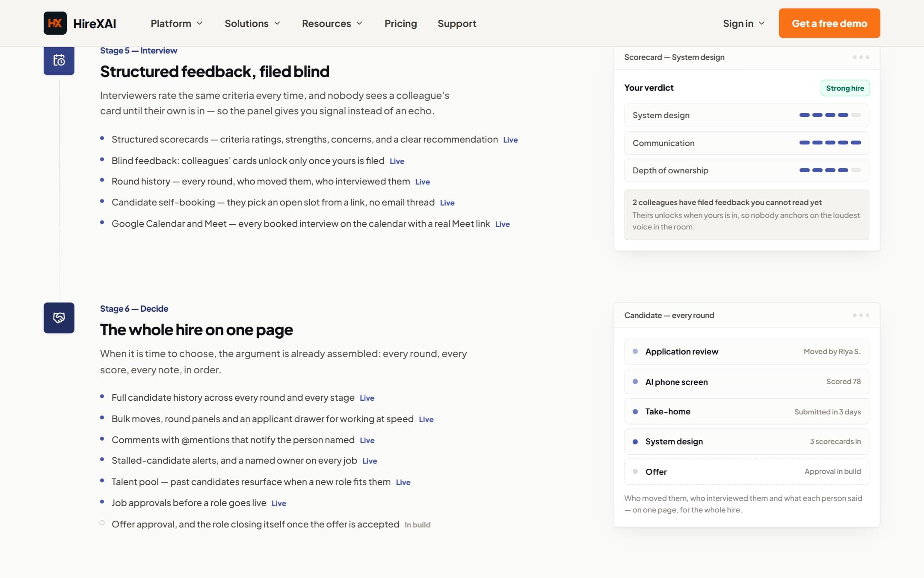Expand the Resources dropdown
924x578 pixels.
pos(332,23)
